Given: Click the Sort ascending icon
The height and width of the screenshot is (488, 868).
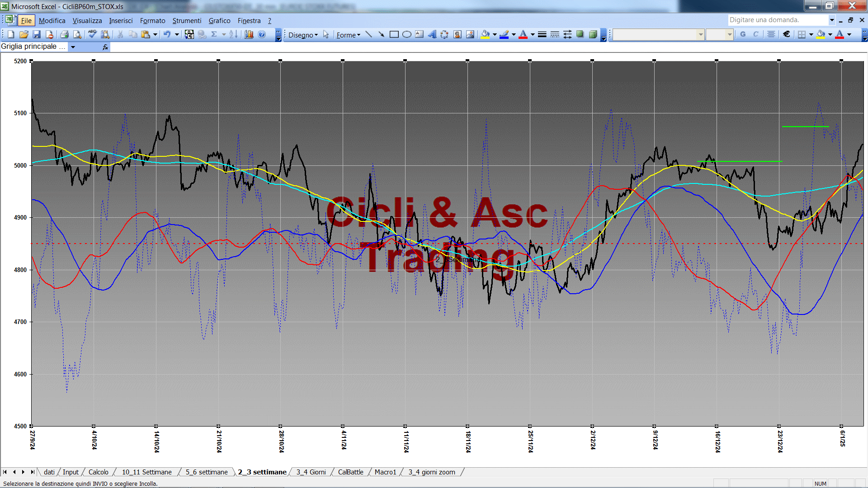Looking at the screenshot, I should pyautogui.click(x=233, y=34).
